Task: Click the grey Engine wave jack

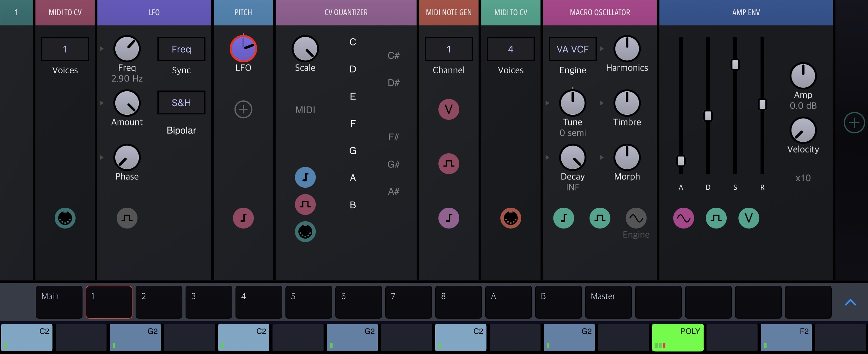Action: pos(636,218)
